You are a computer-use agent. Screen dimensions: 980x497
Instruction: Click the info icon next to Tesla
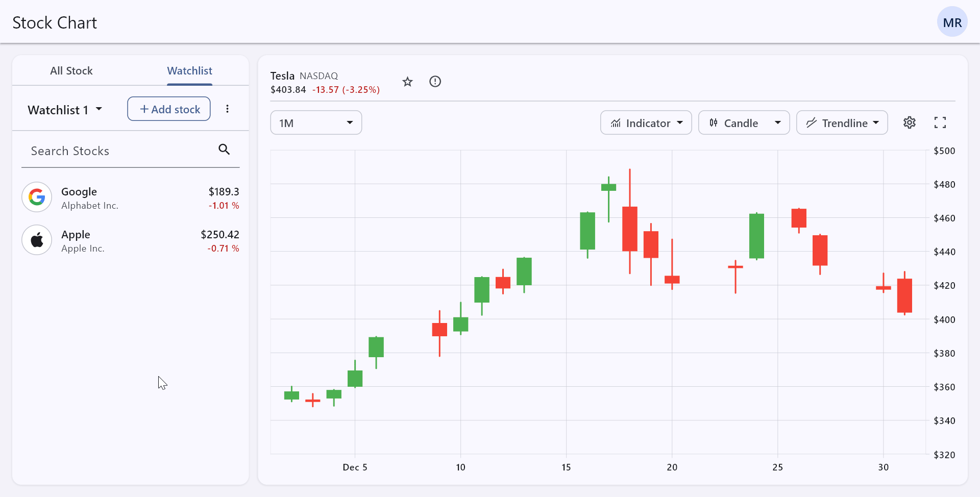[435, 81]
